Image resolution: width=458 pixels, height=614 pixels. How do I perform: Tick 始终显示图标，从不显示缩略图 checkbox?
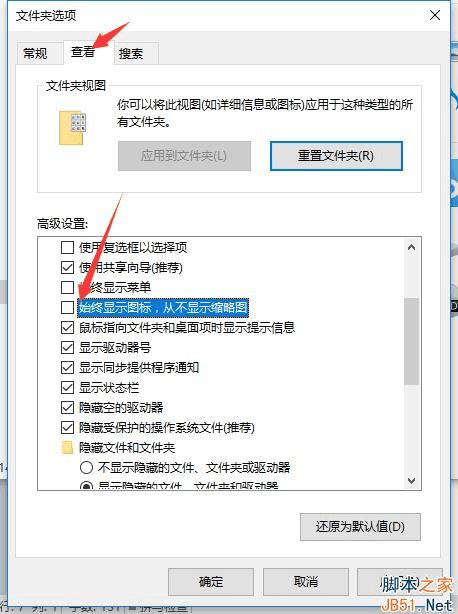point(67,307)
